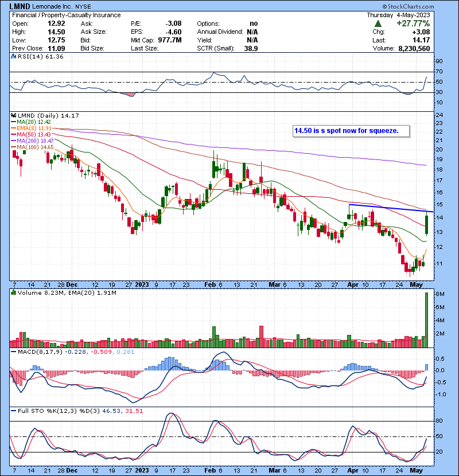The image size is (459, 476).
Task: Click the Lemonade Inc. company name
Action: (x=53, y=6)
